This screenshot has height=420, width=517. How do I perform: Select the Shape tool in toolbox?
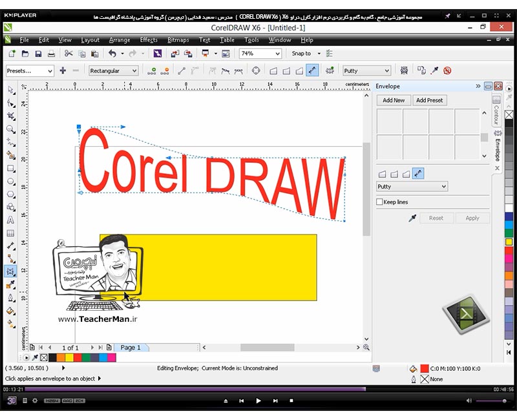click(10, 103)
